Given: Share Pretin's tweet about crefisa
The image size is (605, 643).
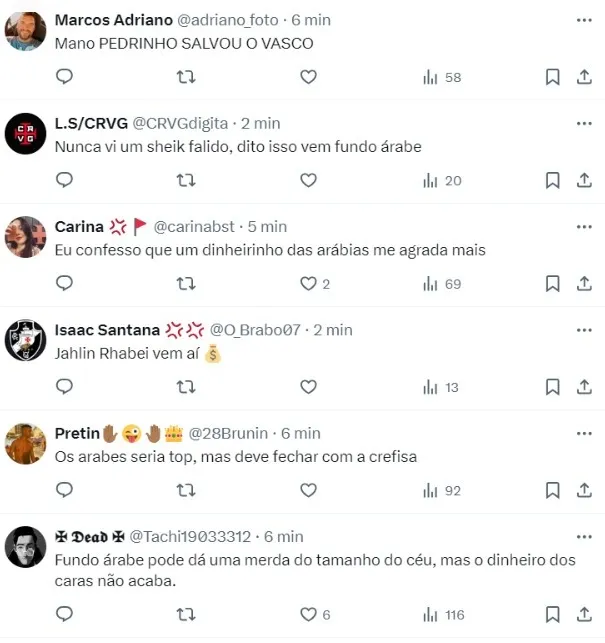Looking at the screenshot, I should click(x=584, y=490).
